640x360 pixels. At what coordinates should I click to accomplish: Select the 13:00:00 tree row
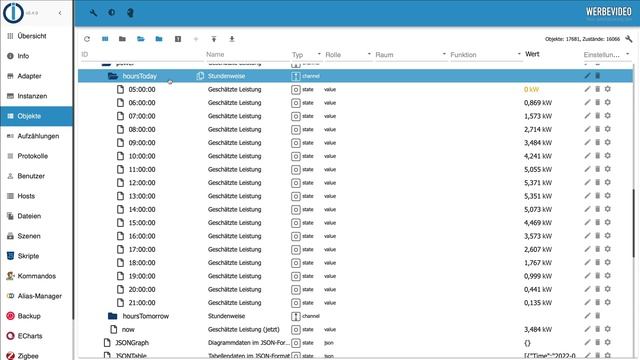click(x=355, y=196)
